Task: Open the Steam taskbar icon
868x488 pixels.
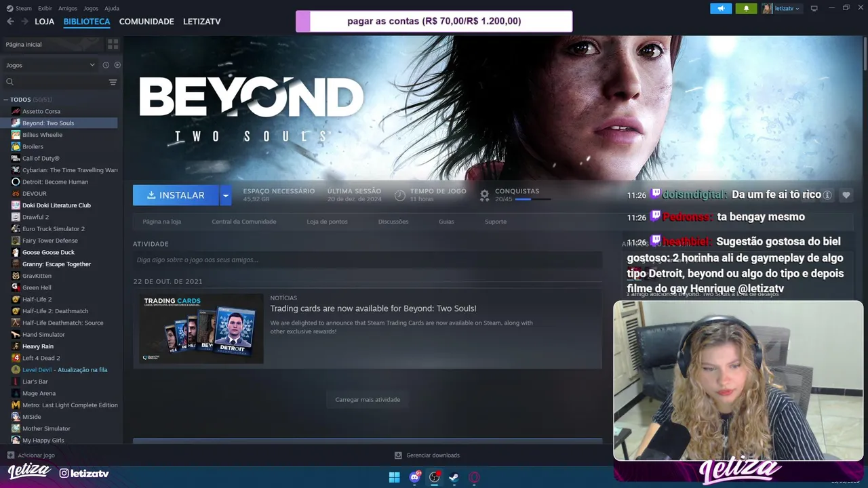Action: 454,477
